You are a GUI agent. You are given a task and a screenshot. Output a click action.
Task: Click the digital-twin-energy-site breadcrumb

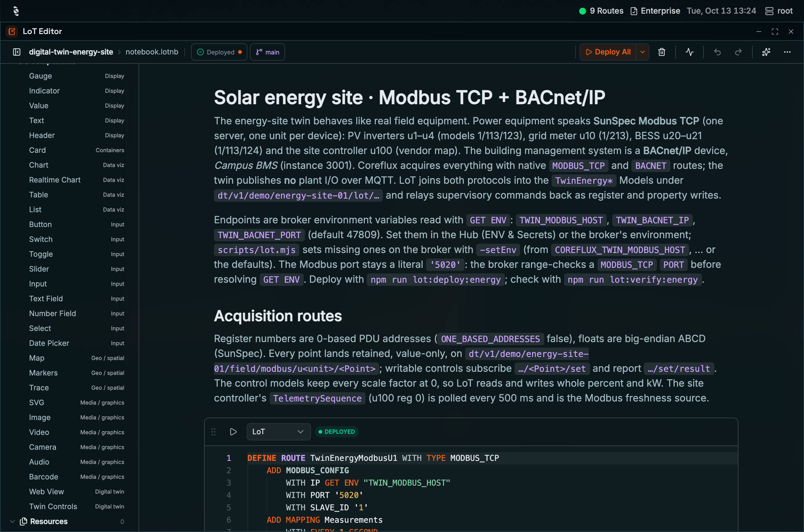[71, 52]
